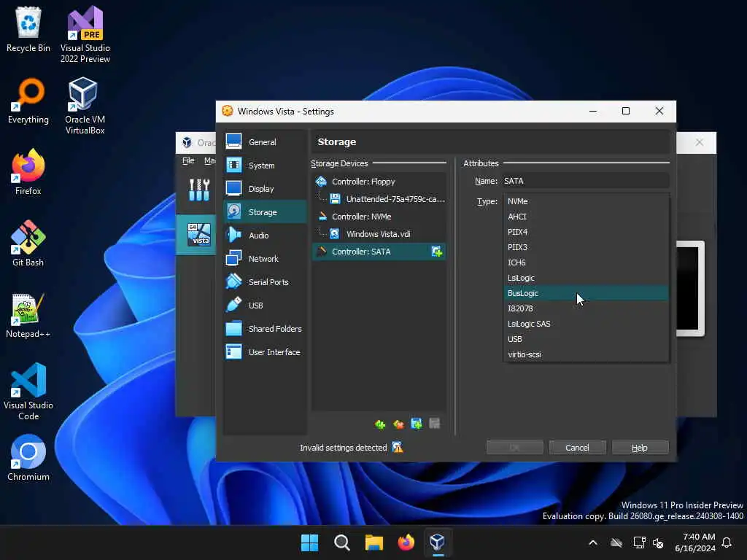Click add attachment icon on SATA controller
Image resolution: width=747 pixels, height=560 pixels.
(x=436, y=252)
